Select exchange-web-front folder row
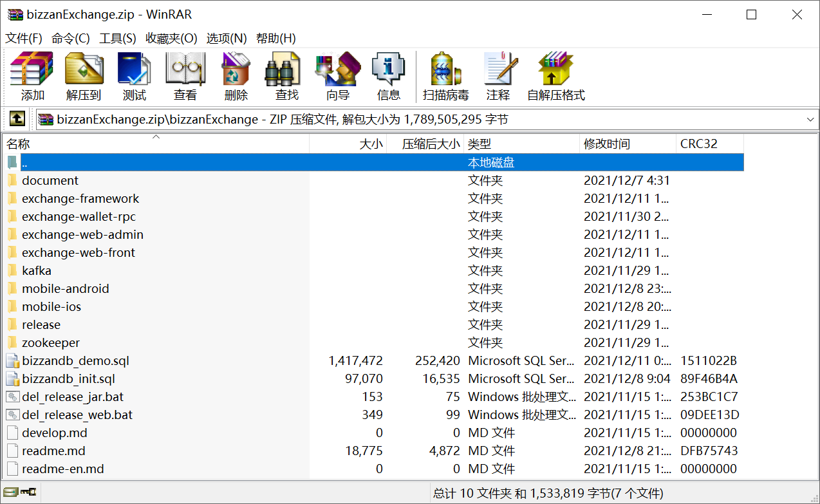 [373, 252]
